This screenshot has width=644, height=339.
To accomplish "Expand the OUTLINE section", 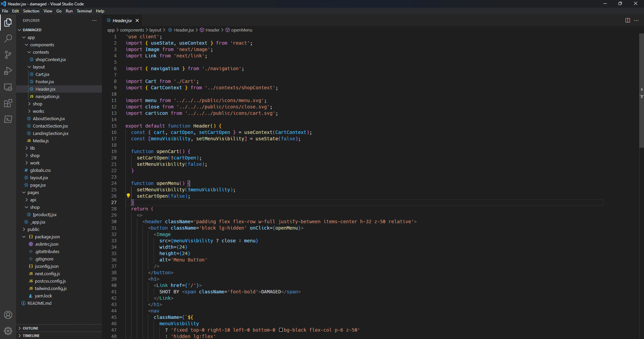I will click(59, 328).
